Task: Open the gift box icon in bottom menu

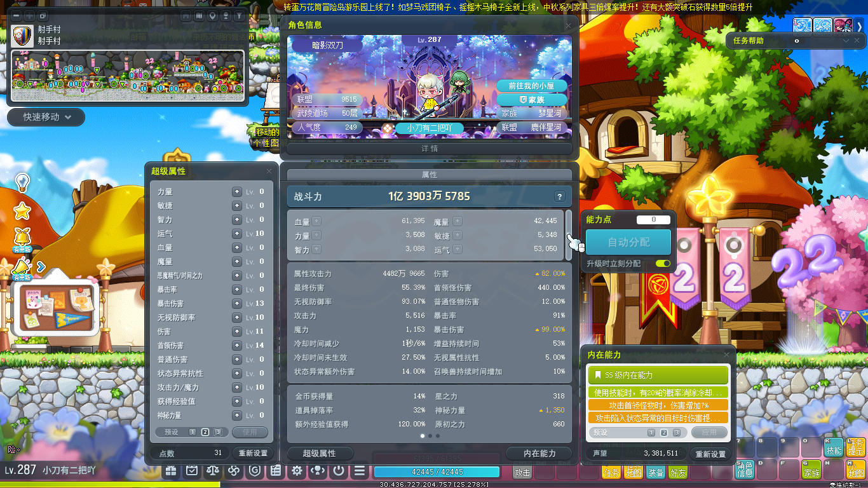Action: (x=171, y=471)
